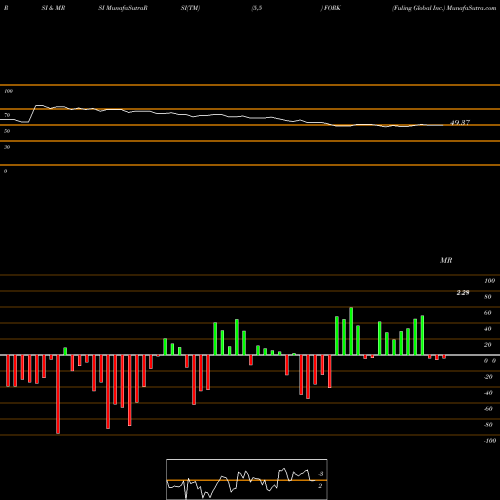The height and width of the screenshot is (500, 500).
Task: Click the MR axis label -100
Action: tap(490, 441)
